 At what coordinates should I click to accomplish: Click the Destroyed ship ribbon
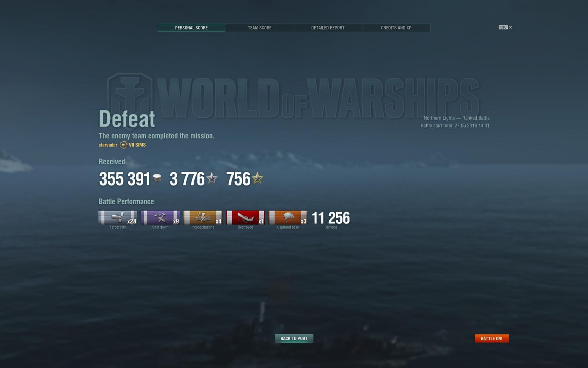[x=245, y=217]
